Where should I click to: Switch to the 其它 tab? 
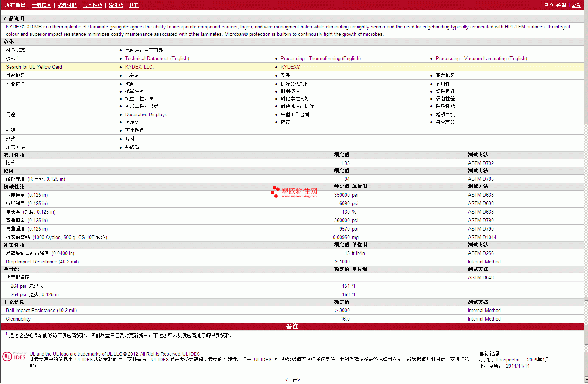[x=134, y=5]
